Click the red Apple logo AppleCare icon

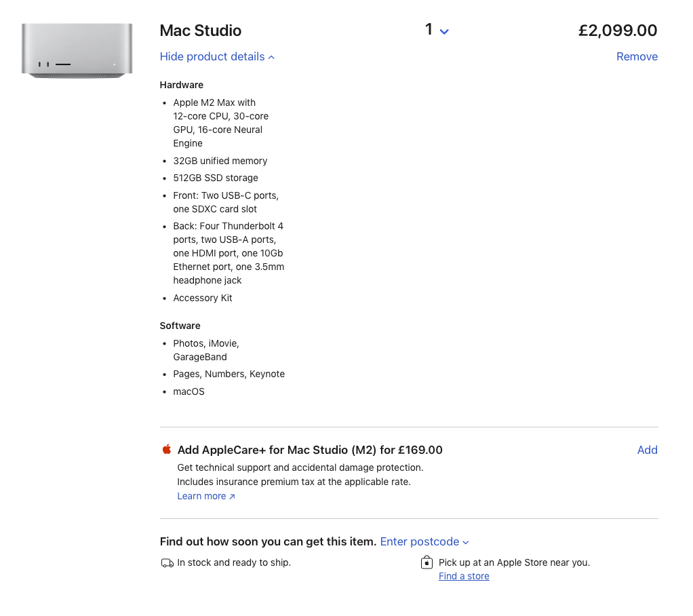(x=167, y=449)
